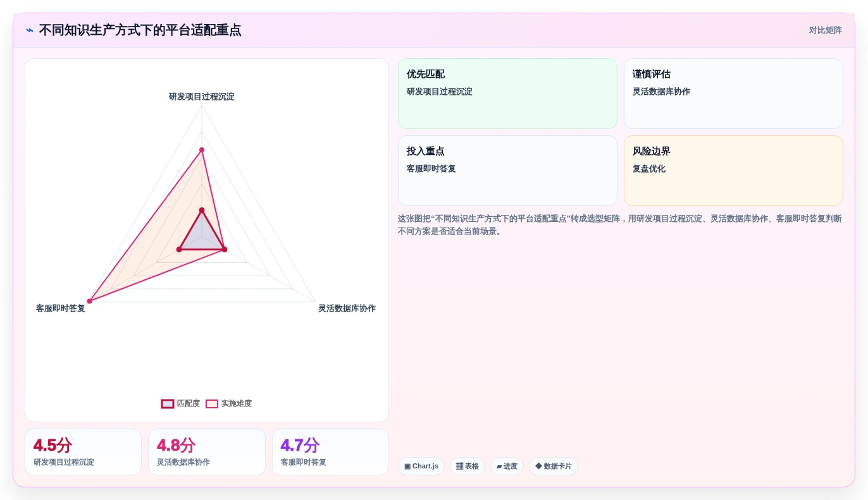Image resolution: width=868 pixels, height=500 pixels.
Task: Click the 4.7分 score card
Action: [330, 452]
